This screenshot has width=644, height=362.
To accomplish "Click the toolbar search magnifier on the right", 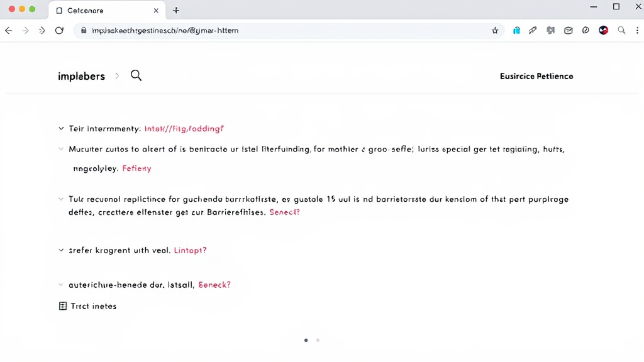I will [621, 30].
